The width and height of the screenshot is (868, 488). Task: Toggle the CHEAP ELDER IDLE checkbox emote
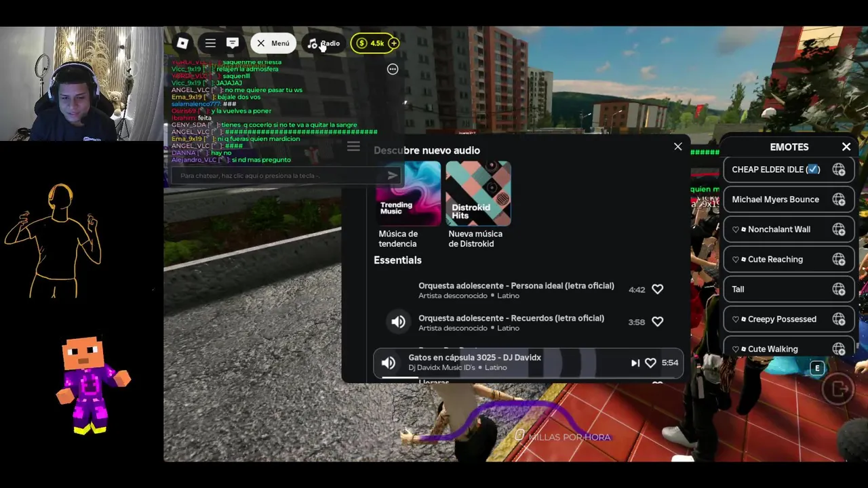tap(814, 169)
